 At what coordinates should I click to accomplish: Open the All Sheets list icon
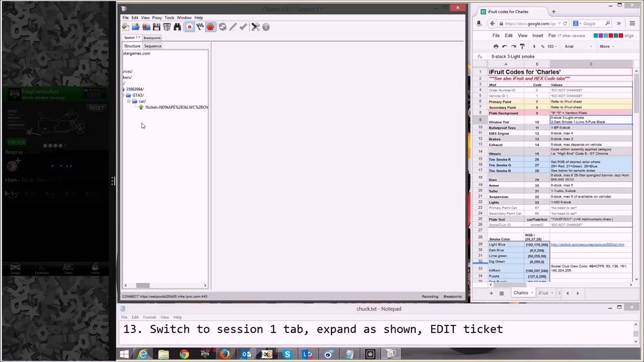tap(501, 293)
